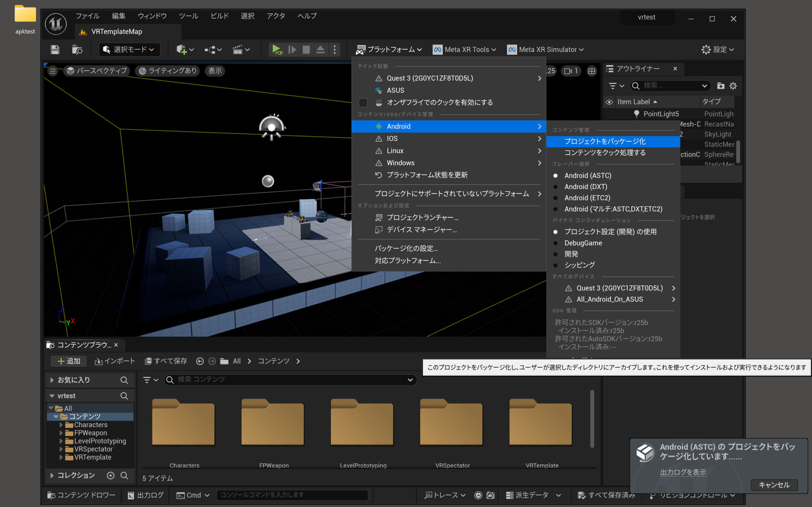The width and height of the screenshot is (812, 507).
Task: Toggle the outliner eye visibility column
Action: (609, 102)
